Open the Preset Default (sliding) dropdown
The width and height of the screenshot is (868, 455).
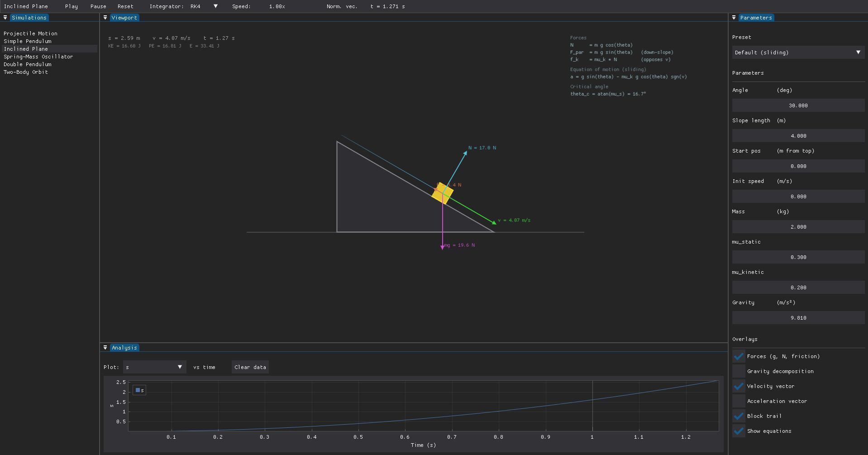tap(798, 53)
